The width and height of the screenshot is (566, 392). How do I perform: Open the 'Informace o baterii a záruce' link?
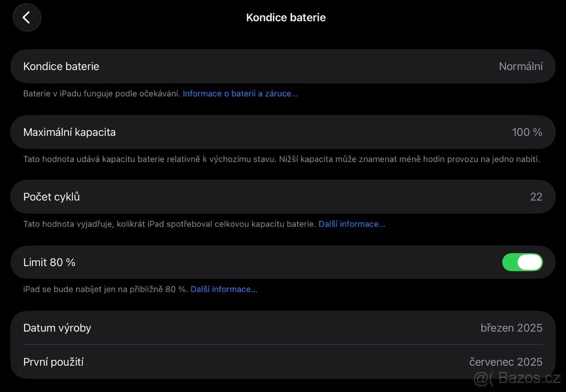pyautogui.click(x=240, y=93)
